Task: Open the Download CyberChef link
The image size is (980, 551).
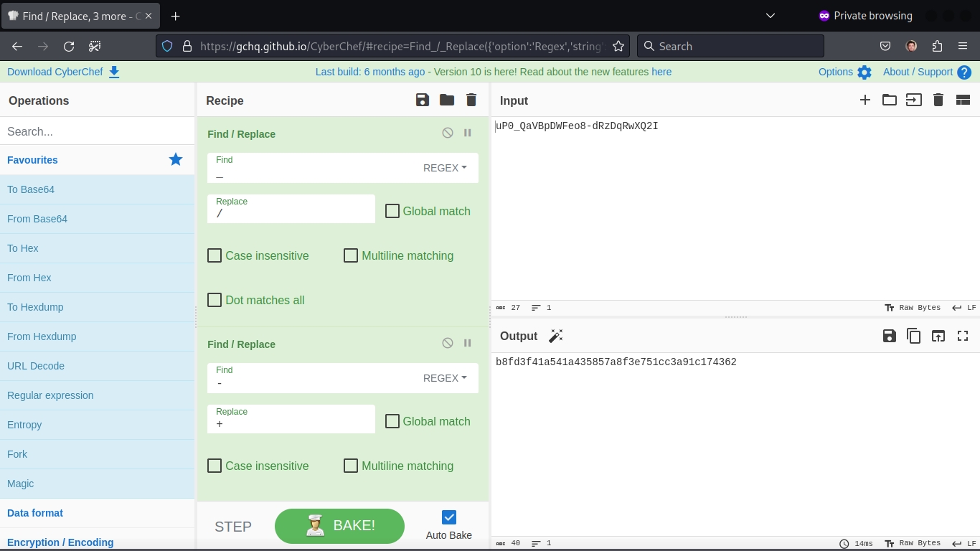Action: (63, 72)
